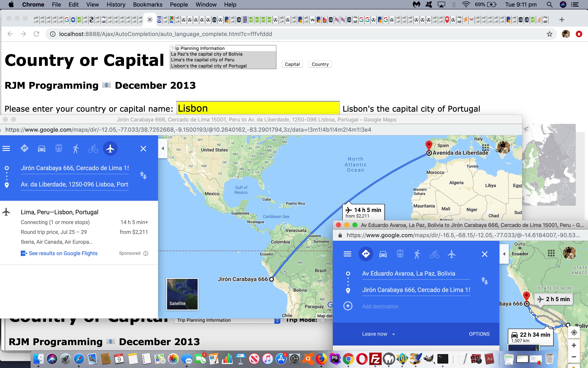The width and height of the screenshot is (588, 368).
Task: Select Walking mode in Lima-Lisbon Maps window
Action: (x=76, y=148)
